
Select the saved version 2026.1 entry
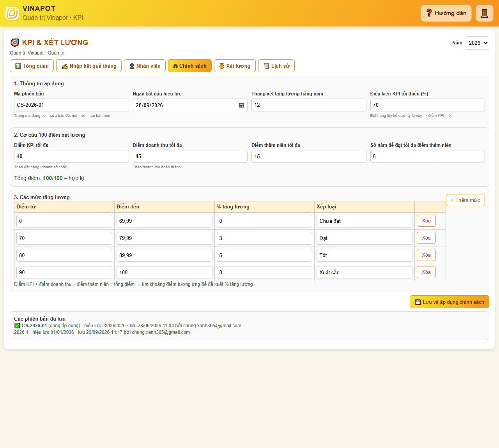click(102, 332)
